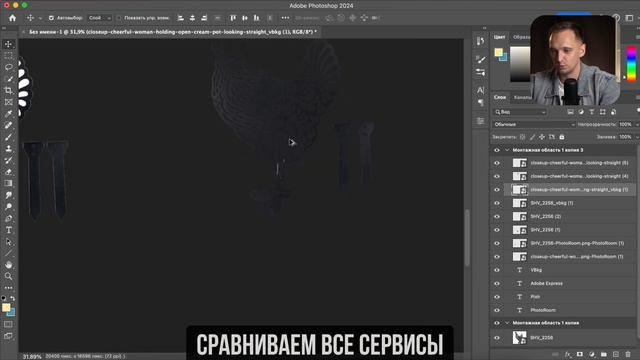Open the layer filter Вид dropdown
The height and width of the screenshot is (360, 640).
pos(520,112)
